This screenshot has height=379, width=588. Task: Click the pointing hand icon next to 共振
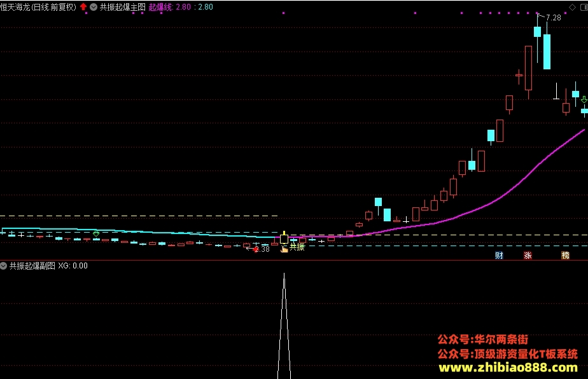[x=284, y=248]
